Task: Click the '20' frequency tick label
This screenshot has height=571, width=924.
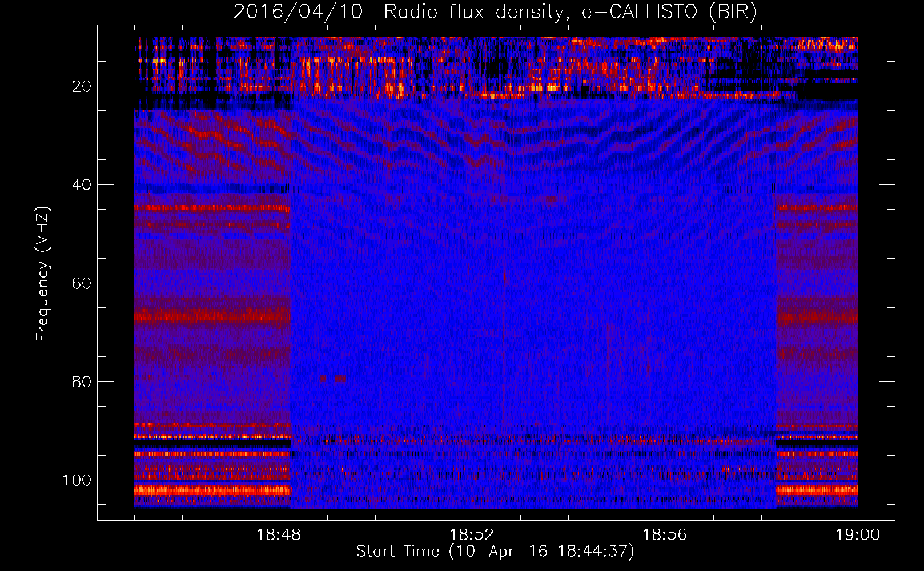Action: point(82,86)
